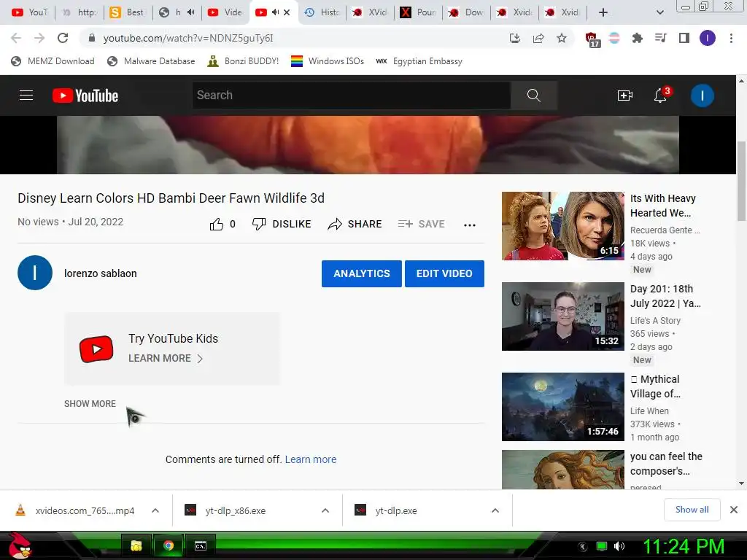This screenshot has width=747, height=560.
Task: Click the YouTube Kids logo icon
Action: [96, 349]
